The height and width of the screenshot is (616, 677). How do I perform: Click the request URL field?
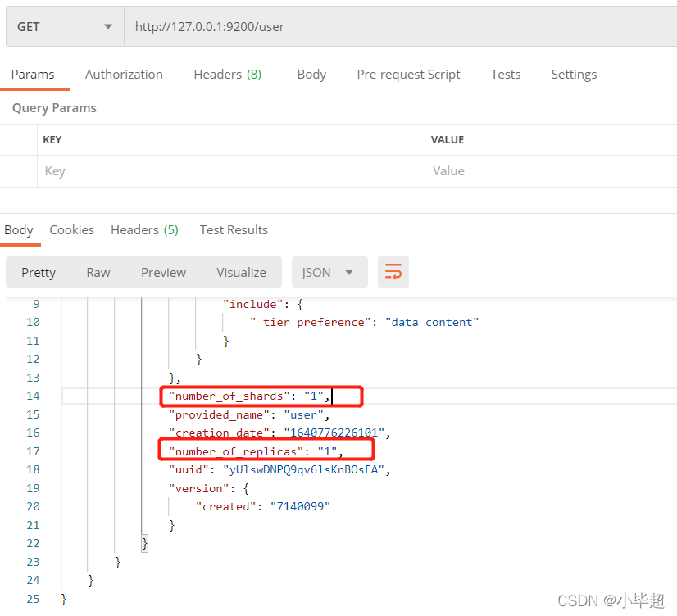pyautogui.click(x=400, y=27)
